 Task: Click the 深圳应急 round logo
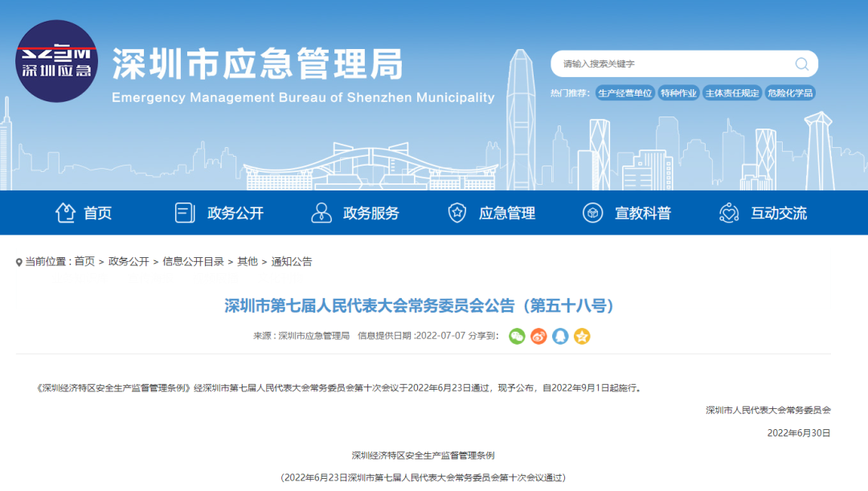point(57,61)
